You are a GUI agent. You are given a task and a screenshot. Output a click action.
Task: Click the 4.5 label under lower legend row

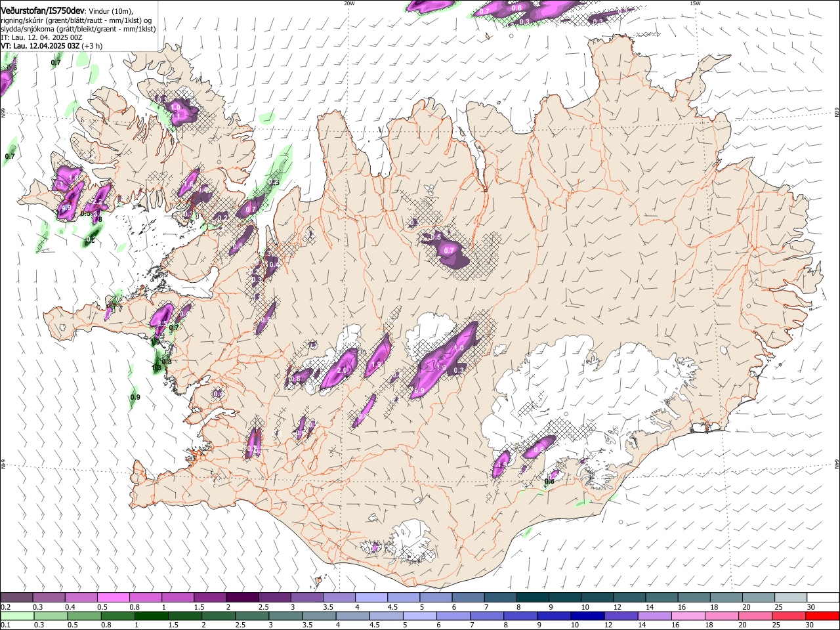(x=374, y=625)
